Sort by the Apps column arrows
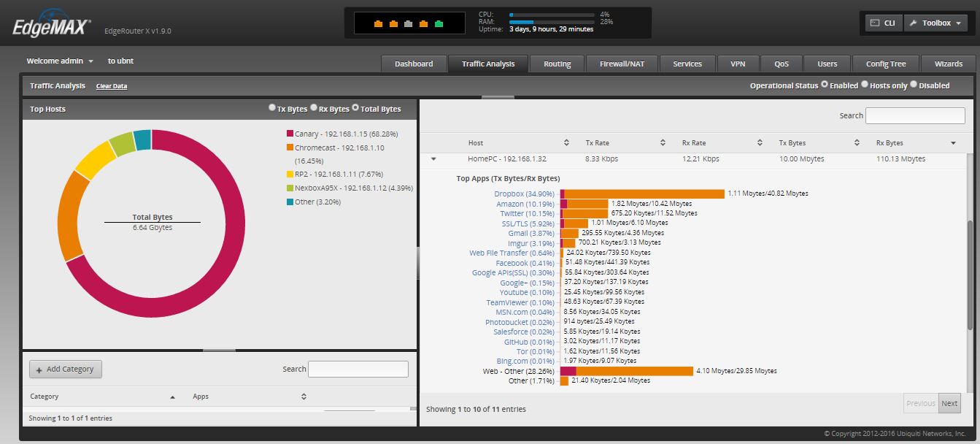The image size is (980, 444). pyautogui.click(x=304, y=397)
